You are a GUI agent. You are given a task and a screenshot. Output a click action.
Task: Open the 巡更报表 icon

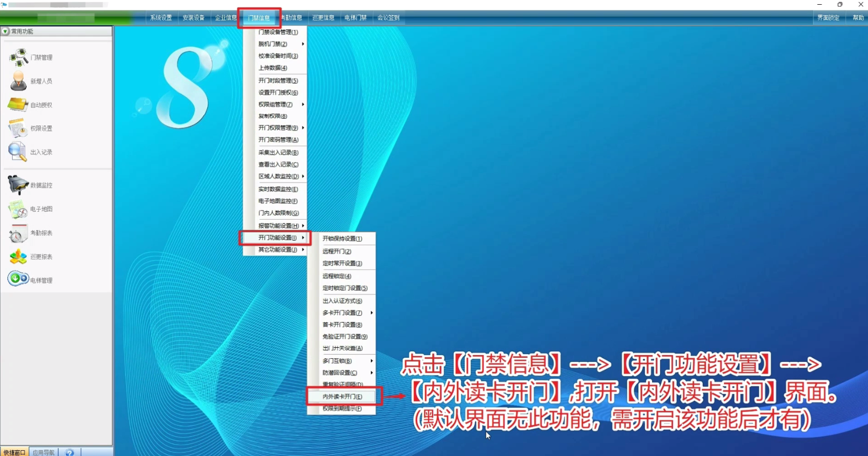[x=18, y=257]
